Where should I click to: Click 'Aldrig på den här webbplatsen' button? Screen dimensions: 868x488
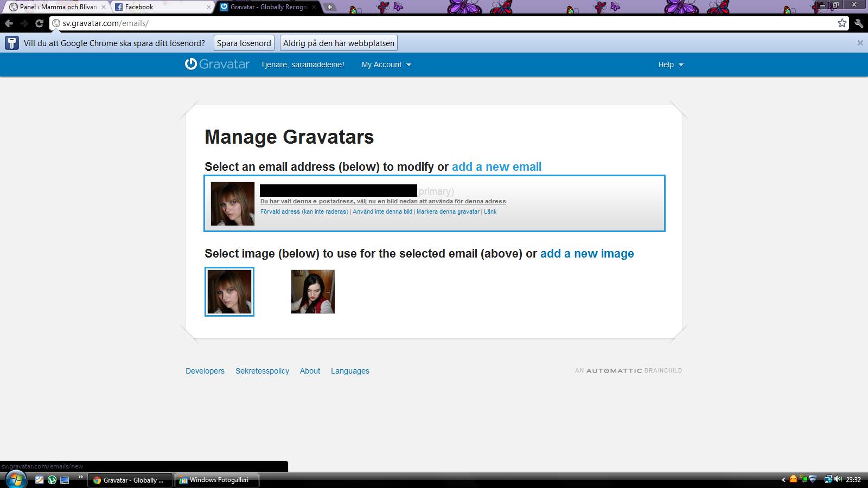[x=339, y=43]
